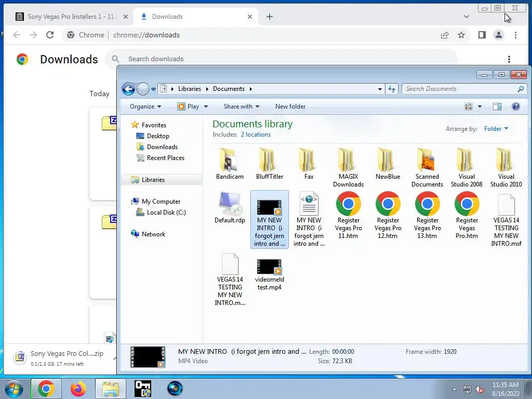This screenshot has width=532, height=399.
Task: Select videomeld test.mp4 file
Action: 270,274
